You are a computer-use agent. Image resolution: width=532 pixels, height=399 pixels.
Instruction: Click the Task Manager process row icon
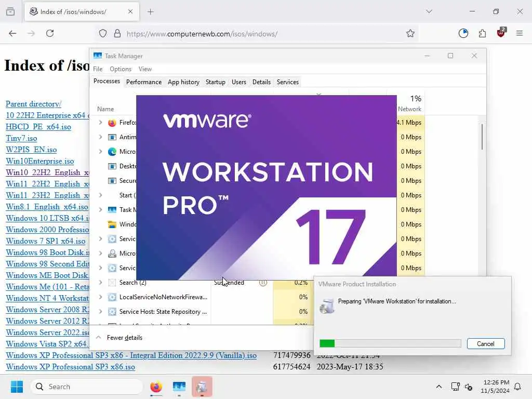[112, 210]
